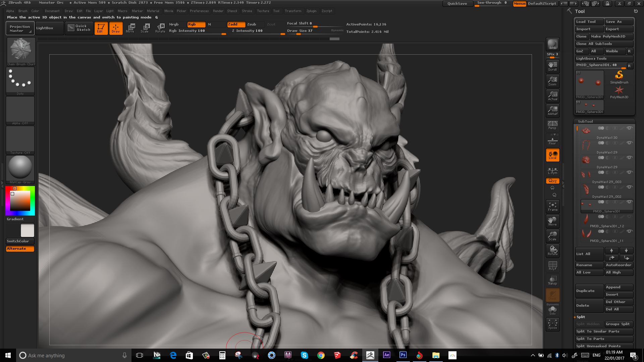
Task: Click the Draw Size slider
Action: tap(315, 31)
